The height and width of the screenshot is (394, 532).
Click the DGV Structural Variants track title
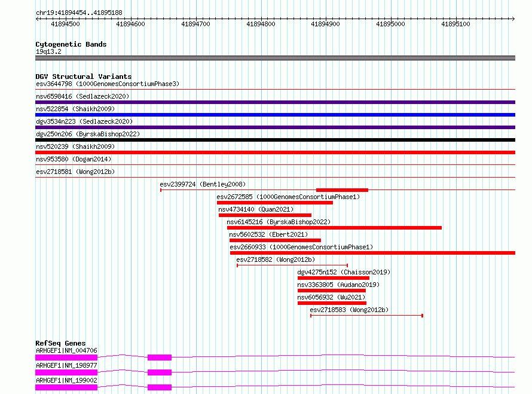point(84,77)
